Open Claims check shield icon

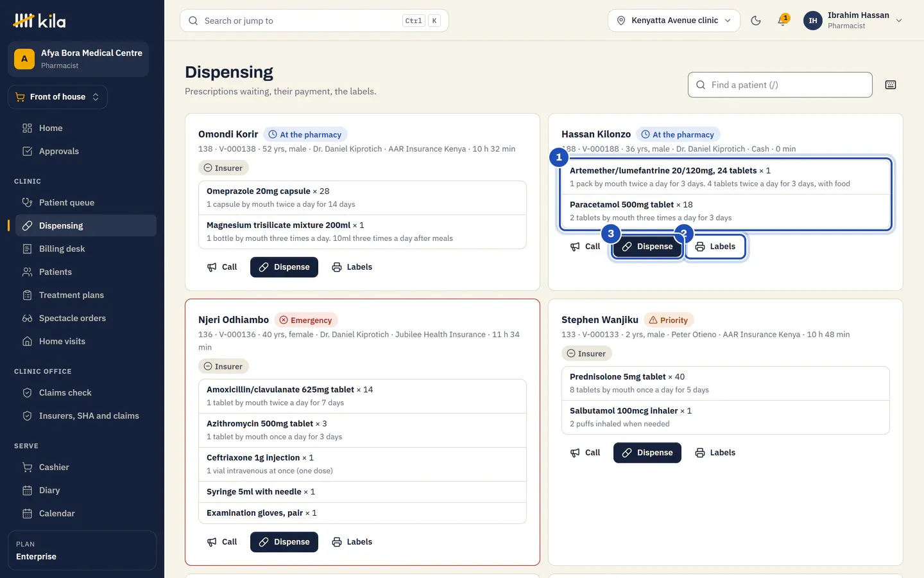click(27, 392)
